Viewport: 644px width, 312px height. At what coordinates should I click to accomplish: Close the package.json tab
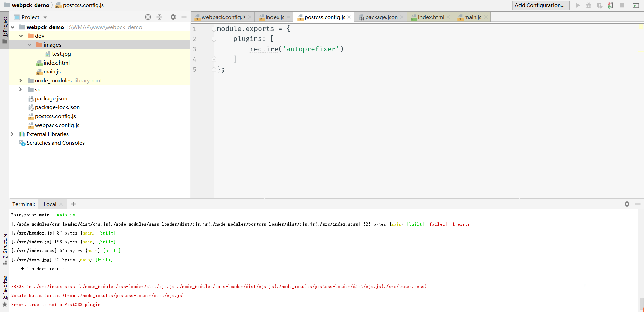(402, 17)
